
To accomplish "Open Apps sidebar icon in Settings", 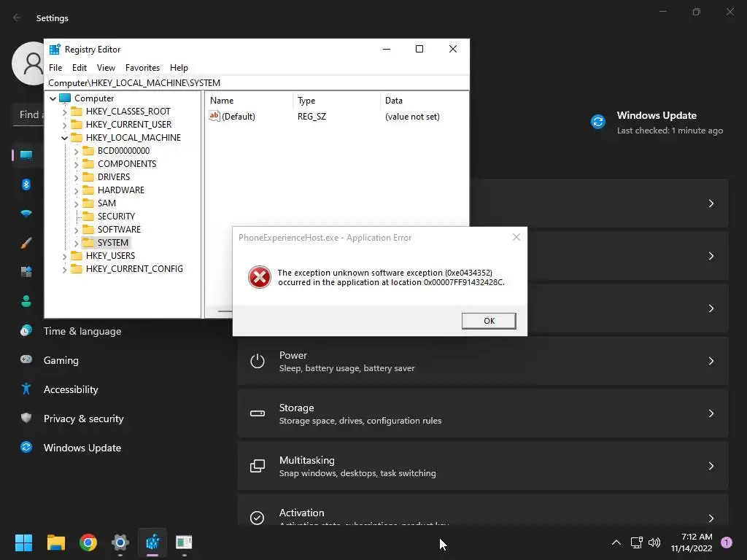I will point(26,272).
